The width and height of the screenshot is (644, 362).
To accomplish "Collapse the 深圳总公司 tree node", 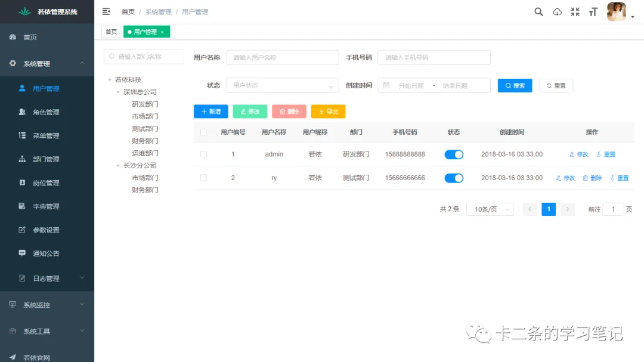I will [x=118, y=92].
